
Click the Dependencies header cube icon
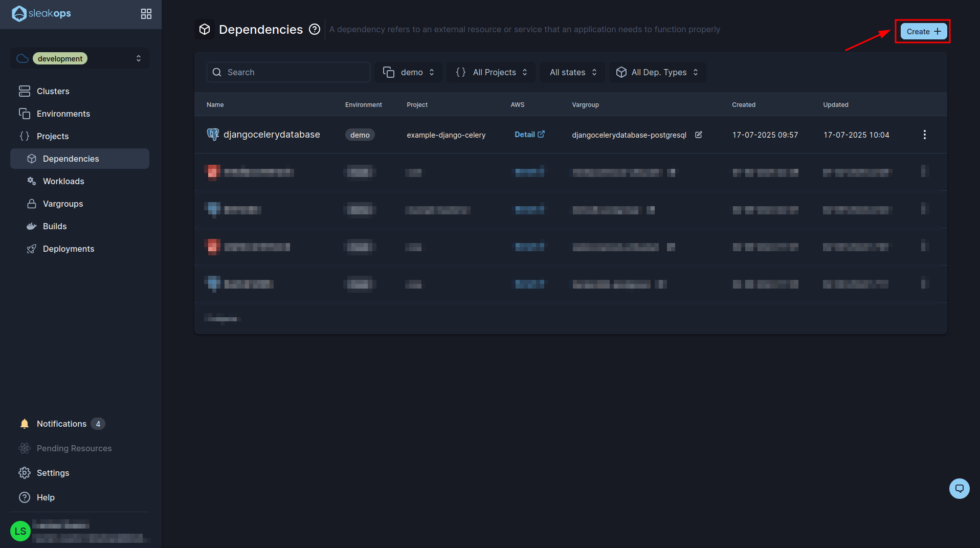pos(205,29)
